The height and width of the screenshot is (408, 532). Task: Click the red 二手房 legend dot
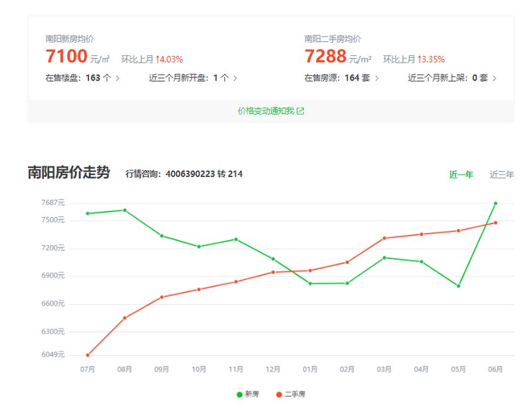279,395
